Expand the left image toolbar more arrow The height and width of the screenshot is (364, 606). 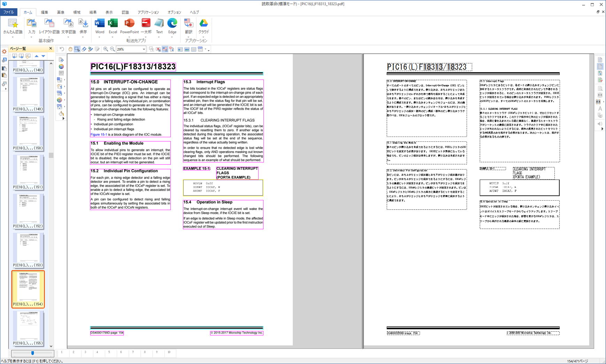pyautogui.click(x=63, y=118)
